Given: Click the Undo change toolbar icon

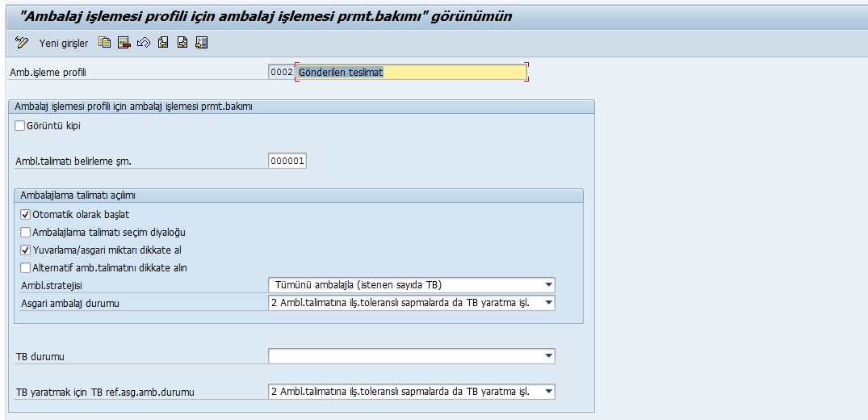Looking at the screenshot, I should (143, 43).
